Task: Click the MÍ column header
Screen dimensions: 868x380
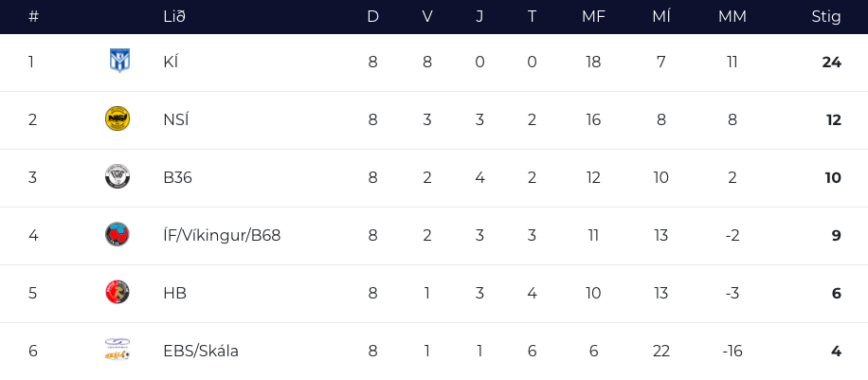Action: tap(661, 17)
